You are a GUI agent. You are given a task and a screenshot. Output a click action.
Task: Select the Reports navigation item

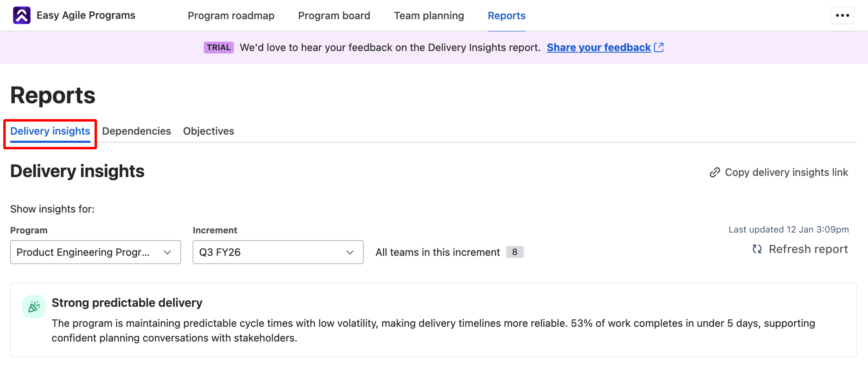tap(506, 16)
